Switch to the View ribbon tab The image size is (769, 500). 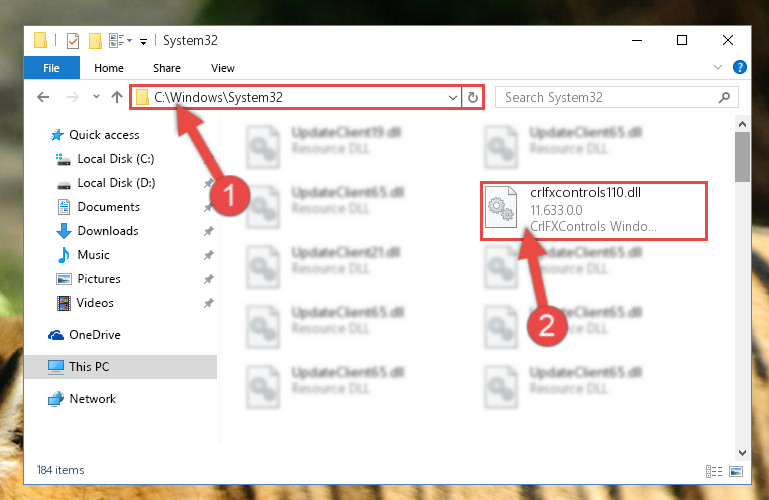pyautogui.click(x=223, y=68)
